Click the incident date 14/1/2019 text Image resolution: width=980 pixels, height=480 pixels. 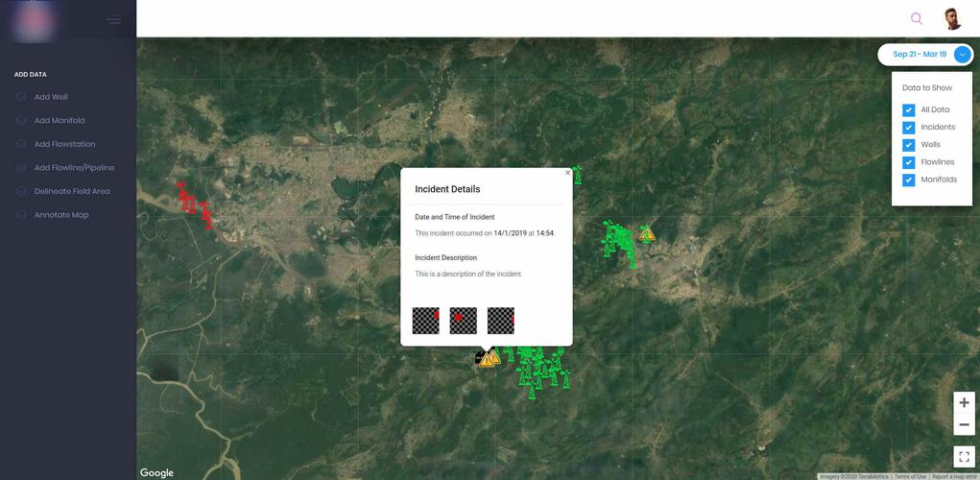[512, 233]
